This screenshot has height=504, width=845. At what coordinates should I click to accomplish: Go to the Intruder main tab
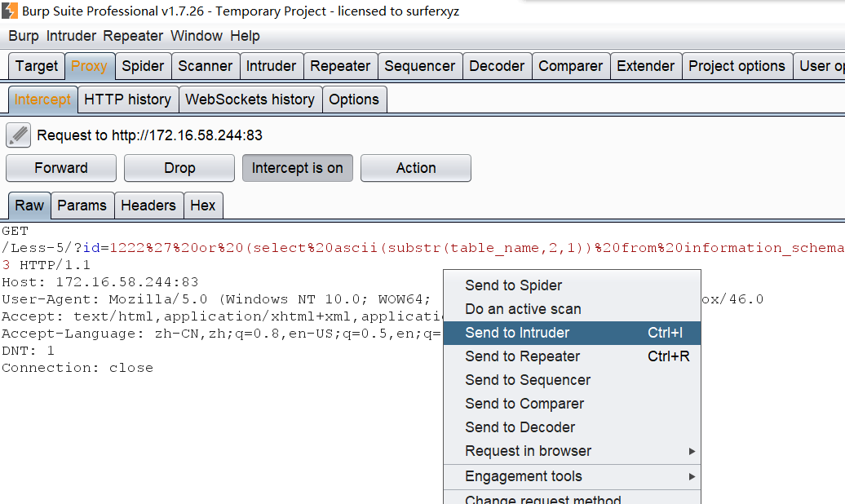tap(271, 66)
